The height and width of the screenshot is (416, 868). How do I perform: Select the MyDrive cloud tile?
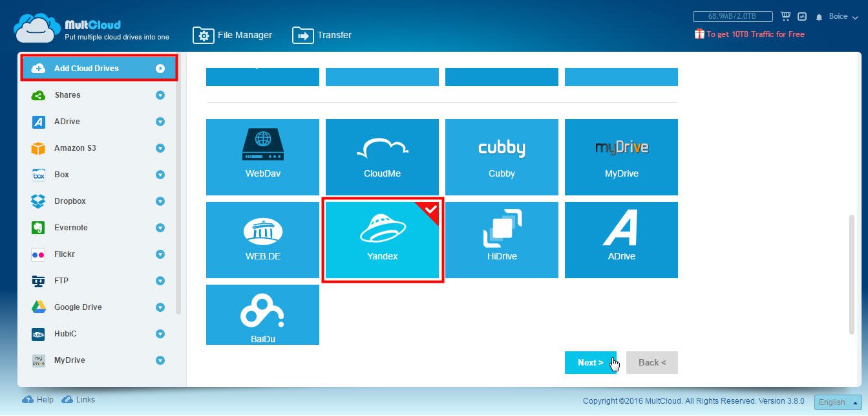tap(621, 157)
